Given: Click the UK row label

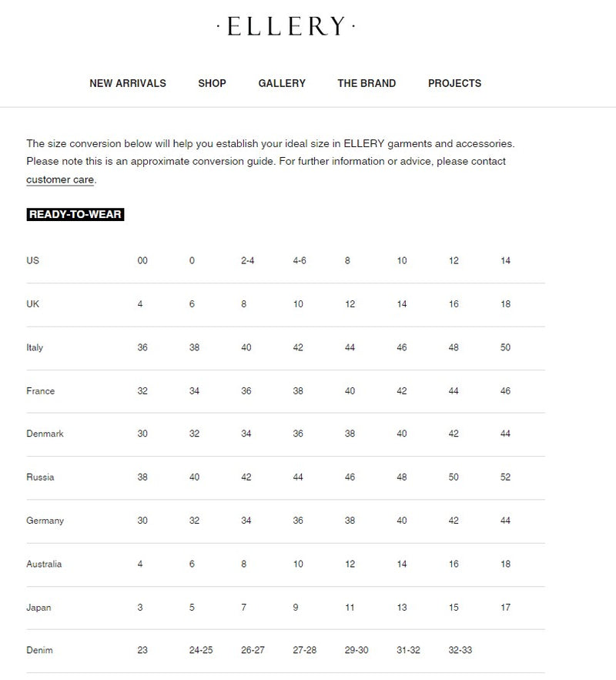Looking at the screenshot, I should [x=32, y=304].
